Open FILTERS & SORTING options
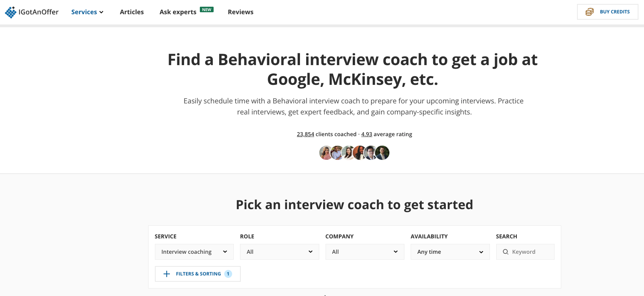The width and height of the screenshot is (644, 296). [x=198, y=274]
